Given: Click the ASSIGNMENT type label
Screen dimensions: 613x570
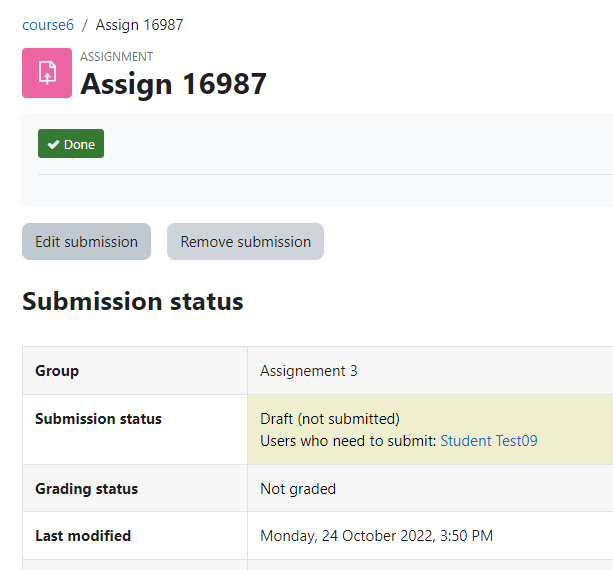Looking at the screenshot, I should pyautogui.click(x=117, y=57).
